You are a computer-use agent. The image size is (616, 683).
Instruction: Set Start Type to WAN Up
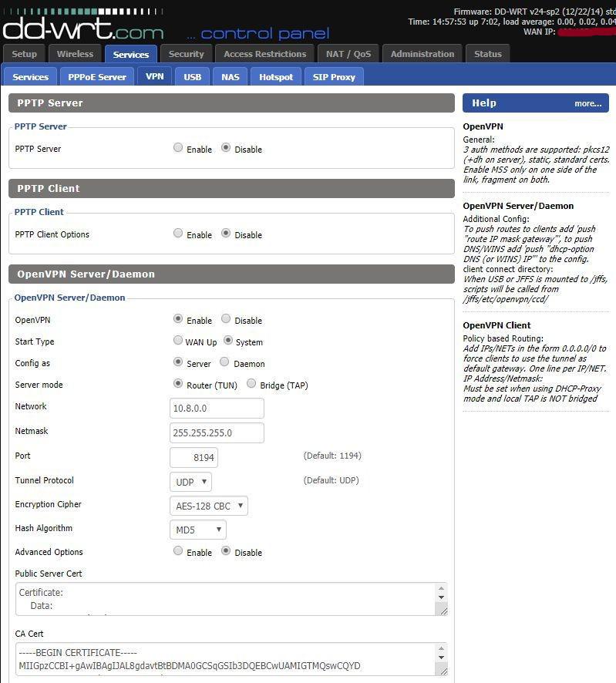(178, 340)
